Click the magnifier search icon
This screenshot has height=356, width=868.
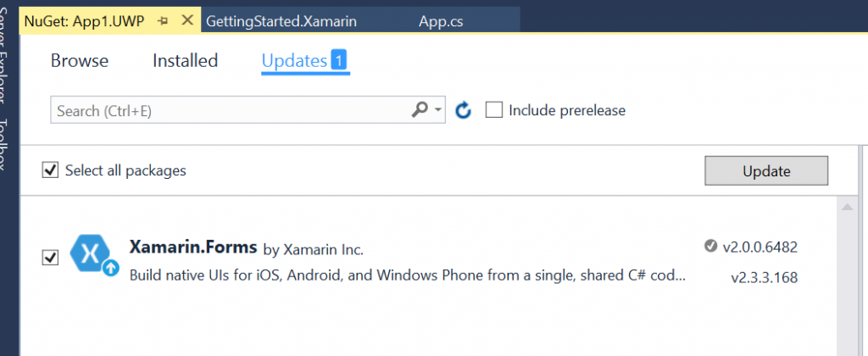[x=420, y=109]
